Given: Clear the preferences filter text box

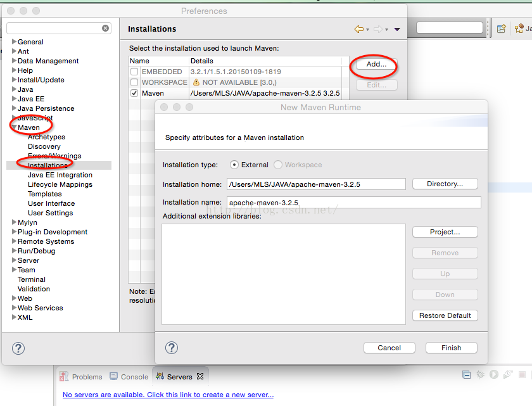Looking at the screenshot, I should 106,28.
